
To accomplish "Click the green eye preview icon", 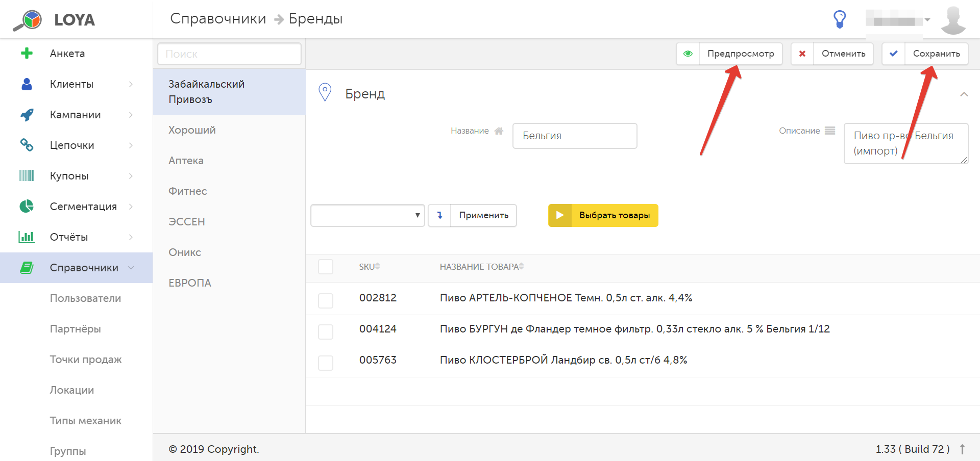I will 688,54.
